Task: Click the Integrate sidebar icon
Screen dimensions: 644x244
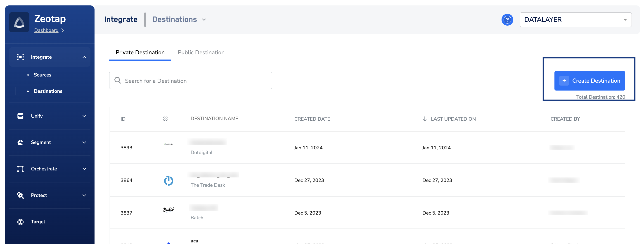Action: (21, 57)
